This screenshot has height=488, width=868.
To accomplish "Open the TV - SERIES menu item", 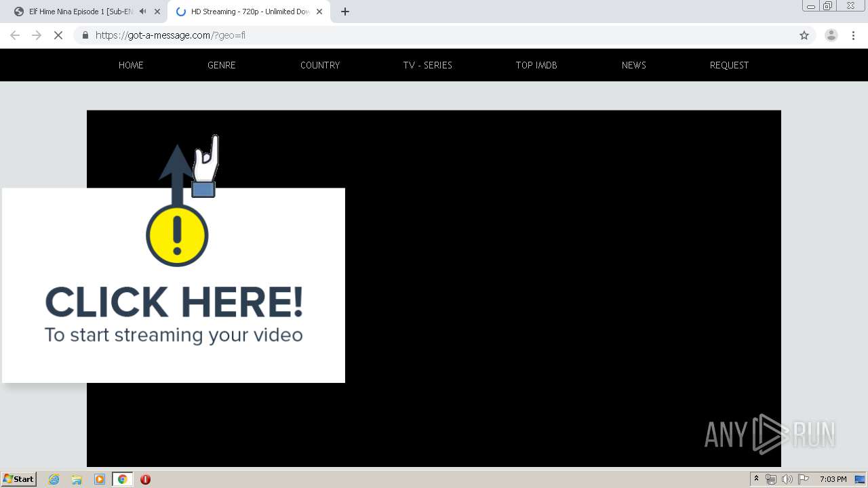I will click(427, 65).
